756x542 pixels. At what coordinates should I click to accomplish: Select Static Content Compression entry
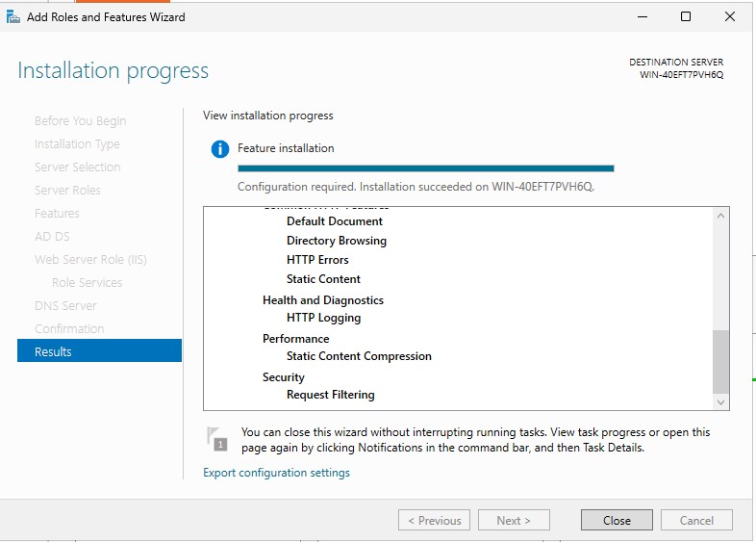pyautogui.click(x=359, y=356)
